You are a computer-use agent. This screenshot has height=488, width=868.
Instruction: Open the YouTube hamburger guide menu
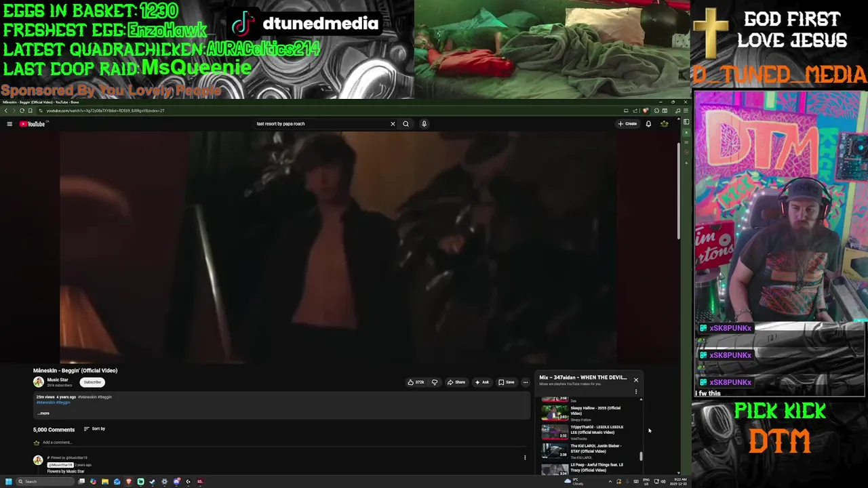coord(9,124)
